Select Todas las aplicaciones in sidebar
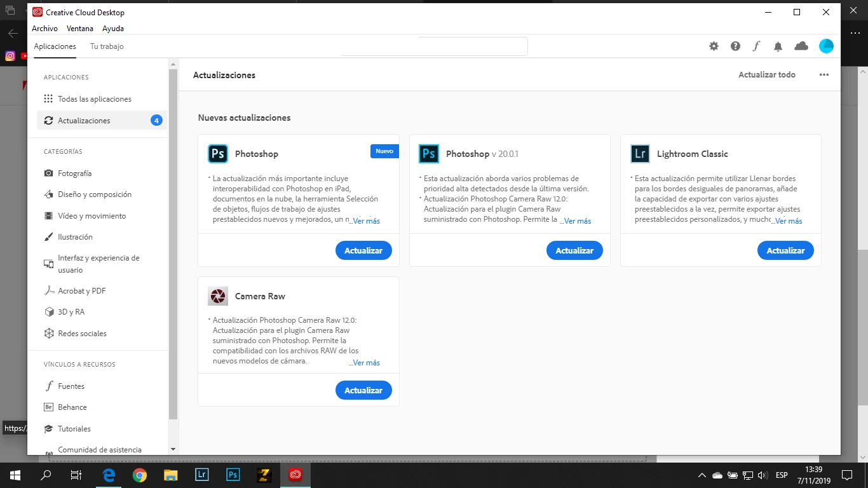Viewport: 868px width, 488px height. (102, 99)
